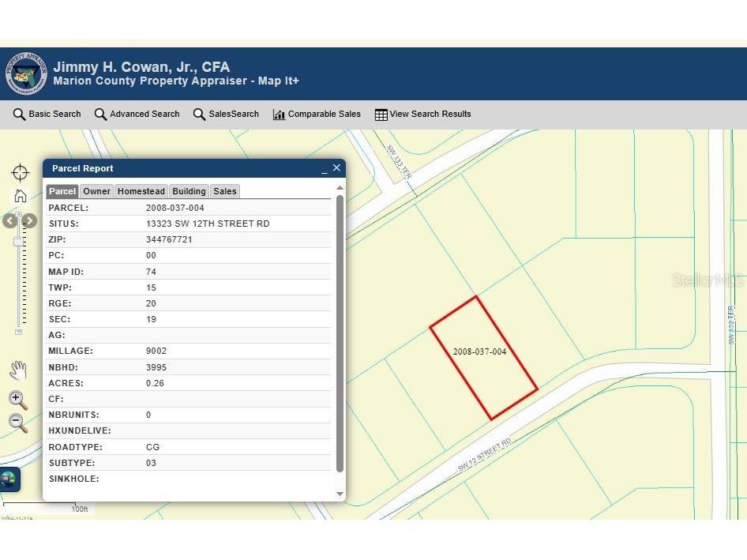Viewport: 747px width, 560px height.
Task: Switch to the Homestead tab
Action: (141, 191)
